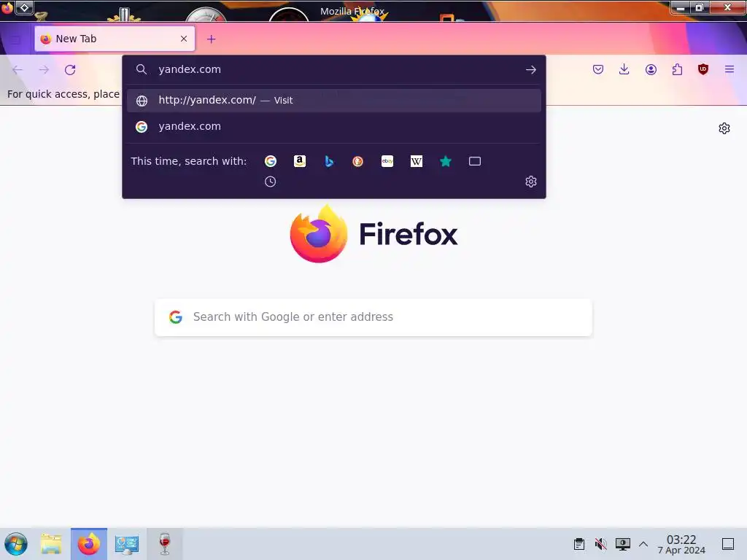Go back one page
The image size is (747, 560).
pos(18,70)
